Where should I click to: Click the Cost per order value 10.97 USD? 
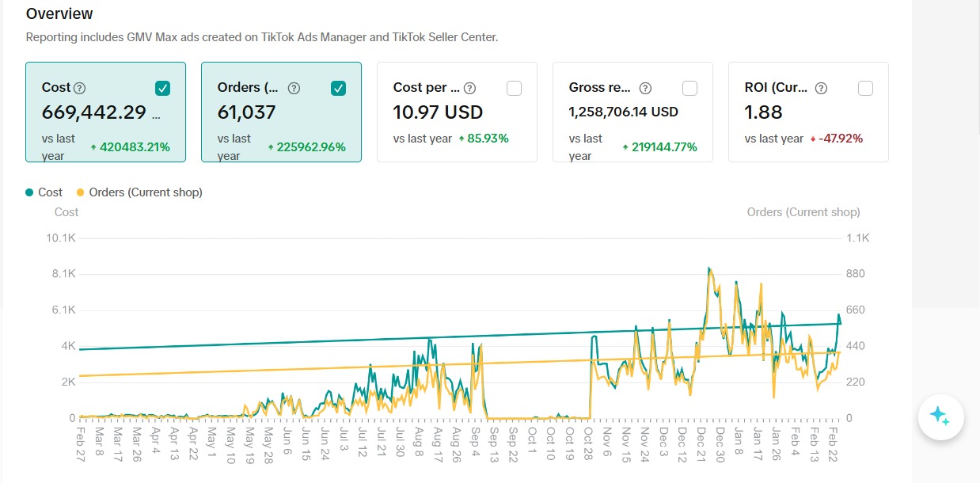(438, 112)
